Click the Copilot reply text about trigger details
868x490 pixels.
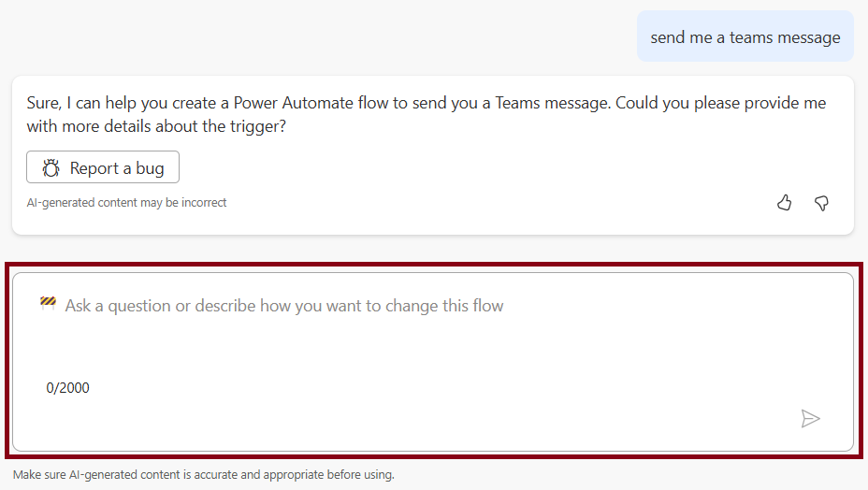point(427,115)
